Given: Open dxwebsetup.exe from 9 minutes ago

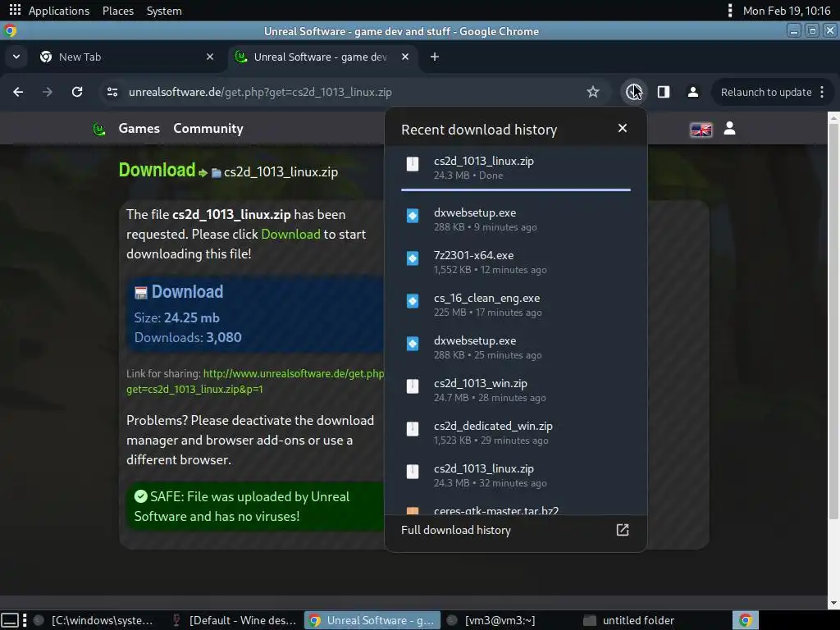Looking at the screenshot, I should [515, 219].
